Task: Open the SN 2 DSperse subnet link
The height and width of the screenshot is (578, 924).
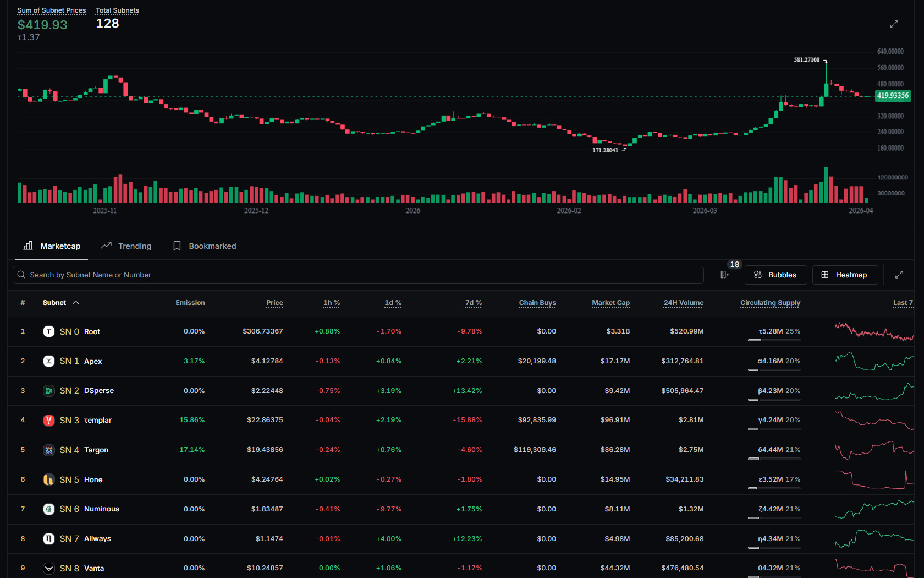Action: (86, 391)
